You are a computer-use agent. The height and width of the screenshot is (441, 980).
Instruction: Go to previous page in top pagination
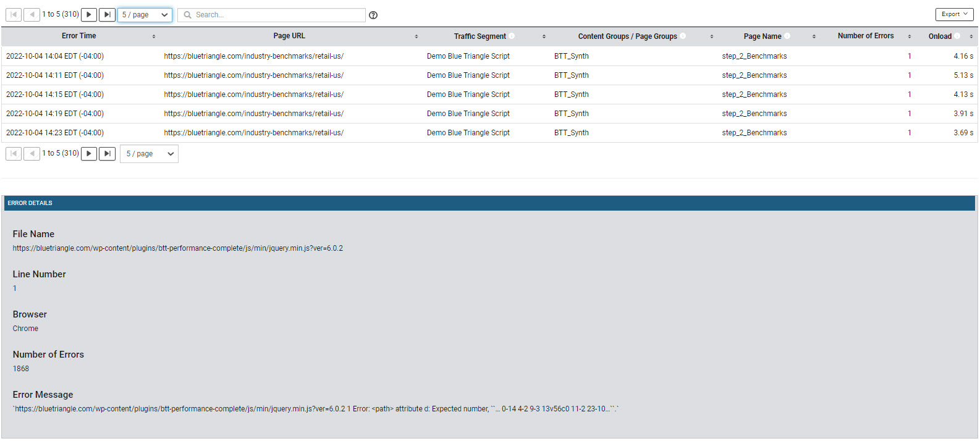[32, 14]
